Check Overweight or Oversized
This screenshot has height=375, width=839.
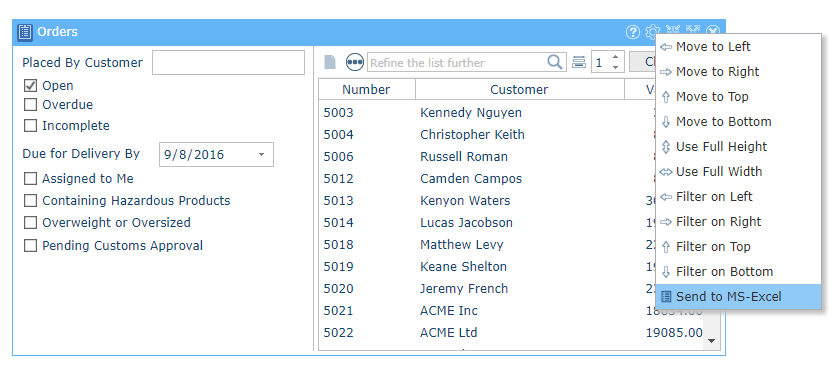click(30, 223)
